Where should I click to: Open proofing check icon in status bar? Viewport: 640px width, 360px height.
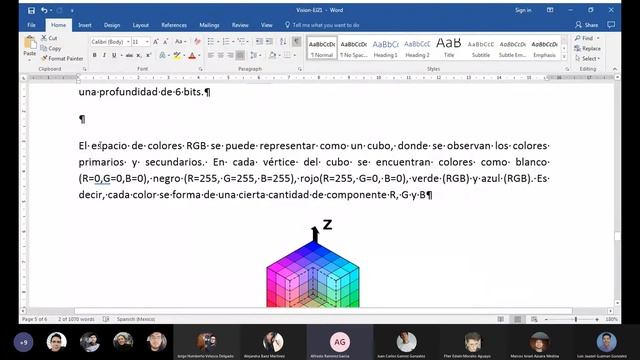point(106,319)
